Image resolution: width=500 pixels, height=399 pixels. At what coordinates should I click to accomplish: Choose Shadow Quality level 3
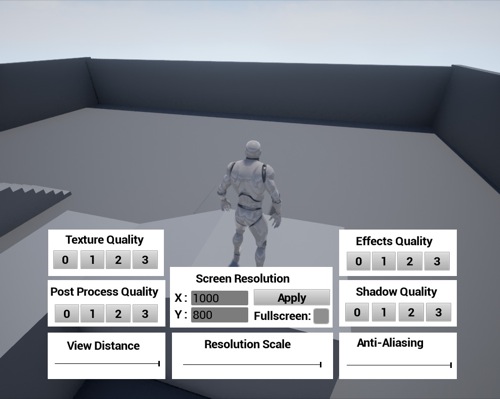click(x=438, y=312)
